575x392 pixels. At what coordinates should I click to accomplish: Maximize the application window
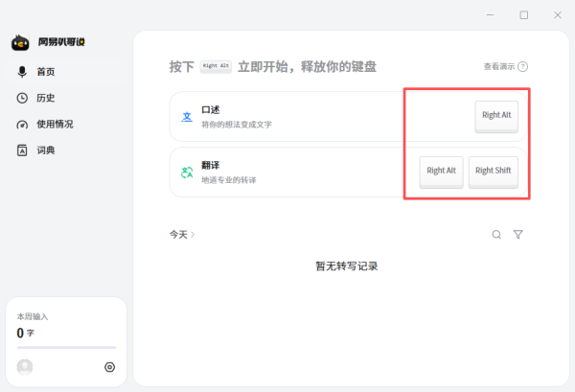524,15
